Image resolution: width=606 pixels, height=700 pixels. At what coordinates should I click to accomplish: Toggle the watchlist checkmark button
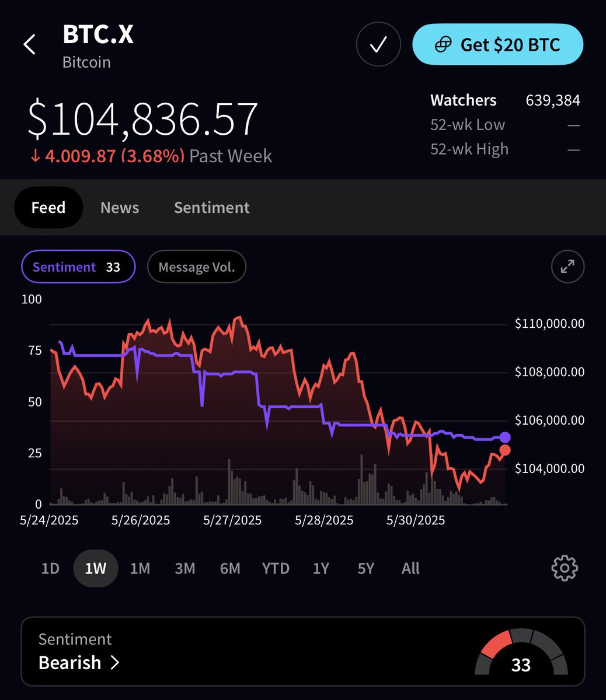(378, 44)
